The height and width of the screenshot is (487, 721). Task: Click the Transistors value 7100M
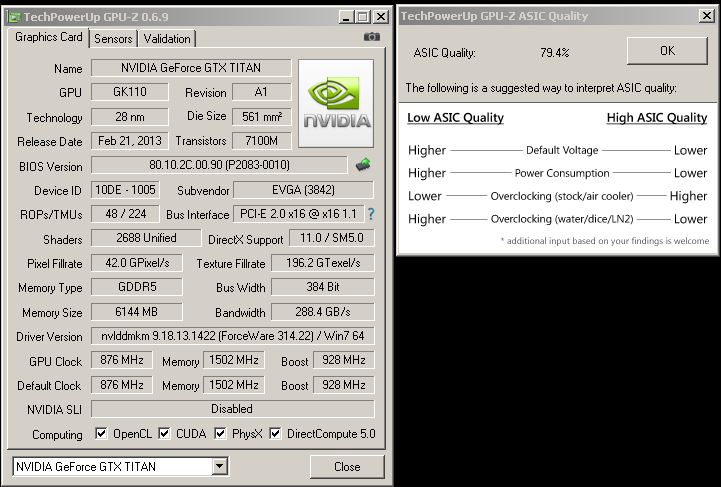[x=262, y=140]
